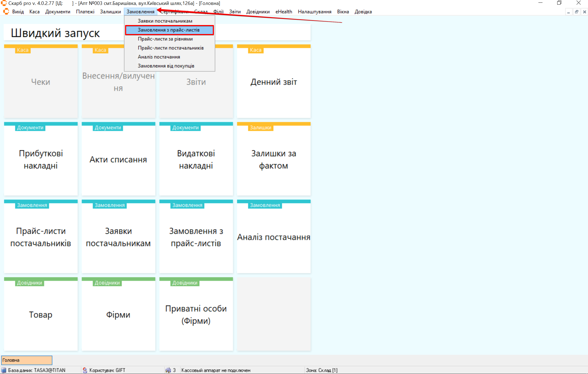Restore the inner MDI child window
This screenshot has width=588, height=374.
[577, 12]
